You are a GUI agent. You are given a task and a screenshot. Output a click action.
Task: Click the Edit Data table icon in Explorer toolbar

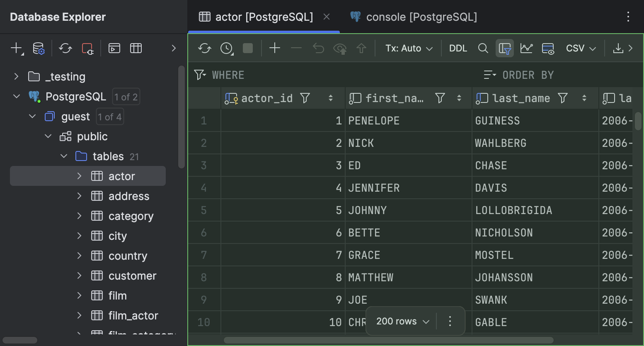tap(136, 48)
